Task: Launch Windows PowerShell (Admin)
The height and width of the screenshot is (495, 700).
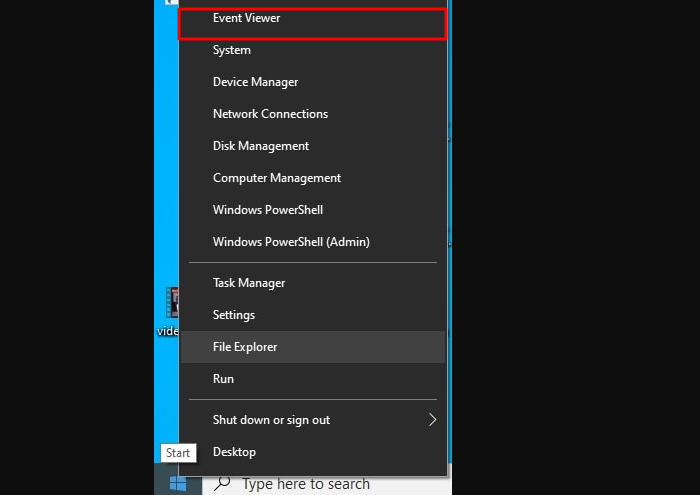Action: 312,242
